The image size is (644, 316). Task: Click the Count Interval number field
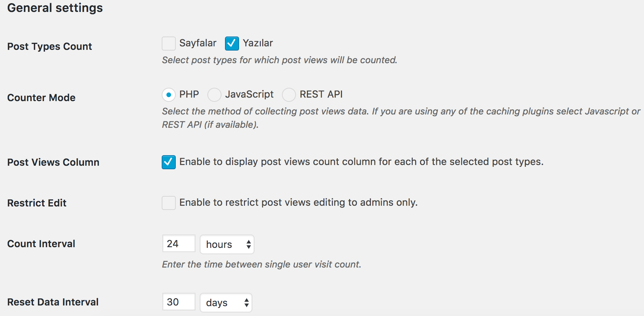tap(179, 244)
